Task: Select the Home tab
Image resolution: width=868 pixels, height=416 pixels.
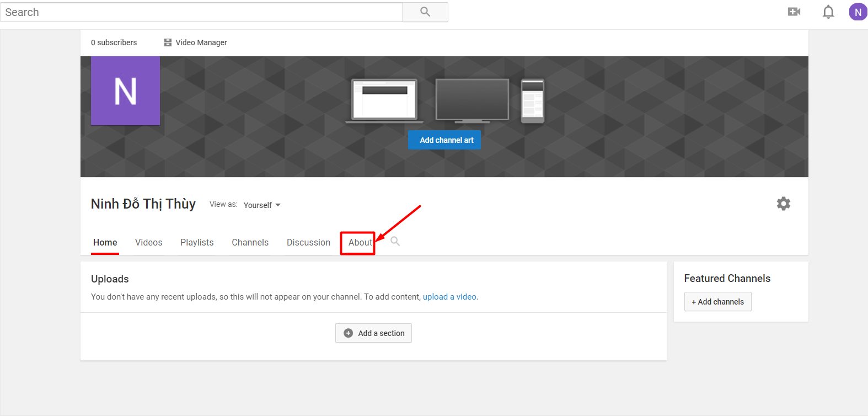Action: [x=105, y=242]
